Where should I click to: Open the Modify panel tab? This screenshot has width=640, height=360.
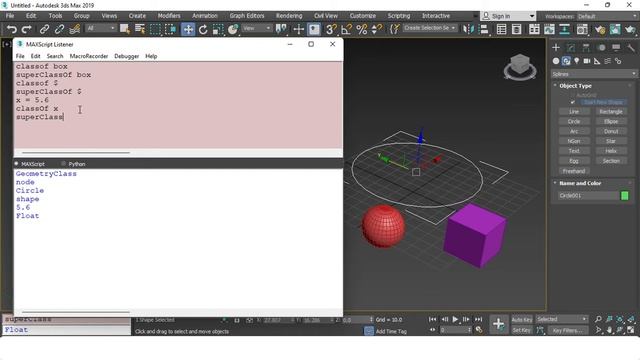pos(571,48)
